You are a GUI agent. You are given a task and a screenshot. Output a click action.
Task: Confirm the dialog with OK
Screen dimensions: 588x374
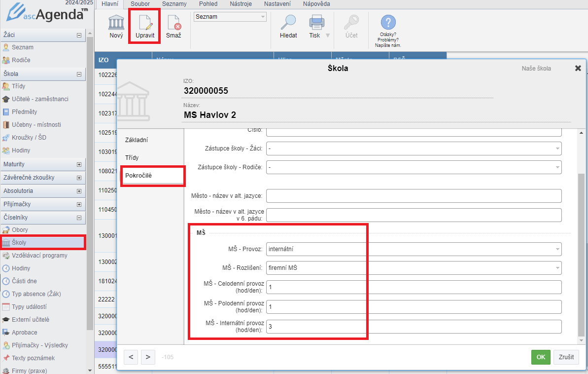pos(541,357)
